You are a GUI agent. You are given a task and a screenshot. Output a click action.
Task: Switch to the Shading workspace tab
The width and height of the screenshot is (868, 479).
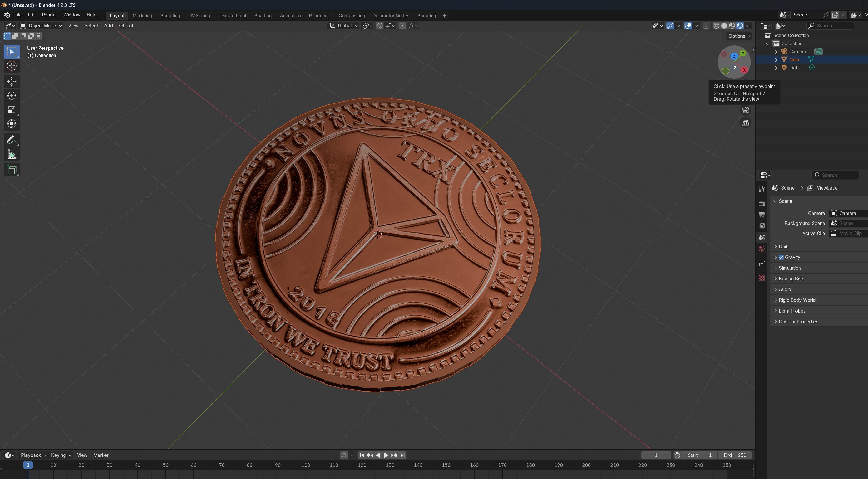click(x=263, y=15)
